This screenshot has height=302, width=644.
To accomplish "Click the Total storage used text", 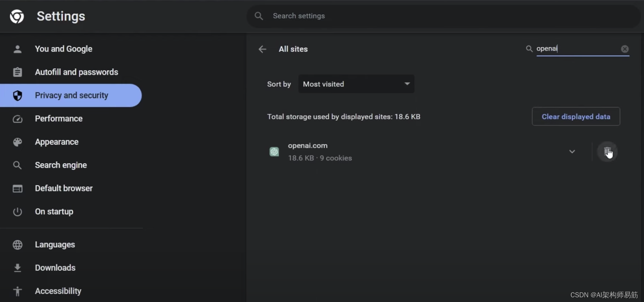I will (x=344, y=117).
